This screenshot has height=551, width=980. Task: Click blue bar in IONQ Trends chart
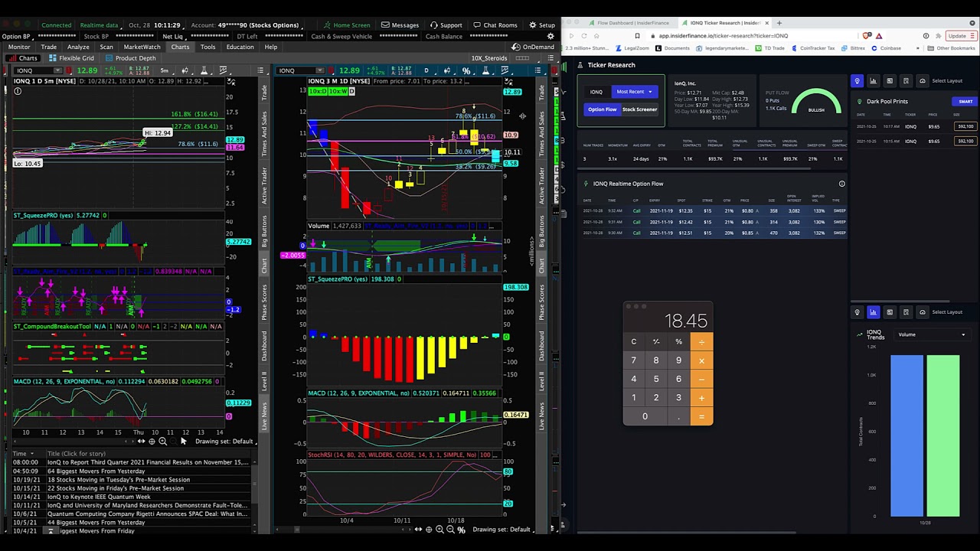click(x=906, y=435)
